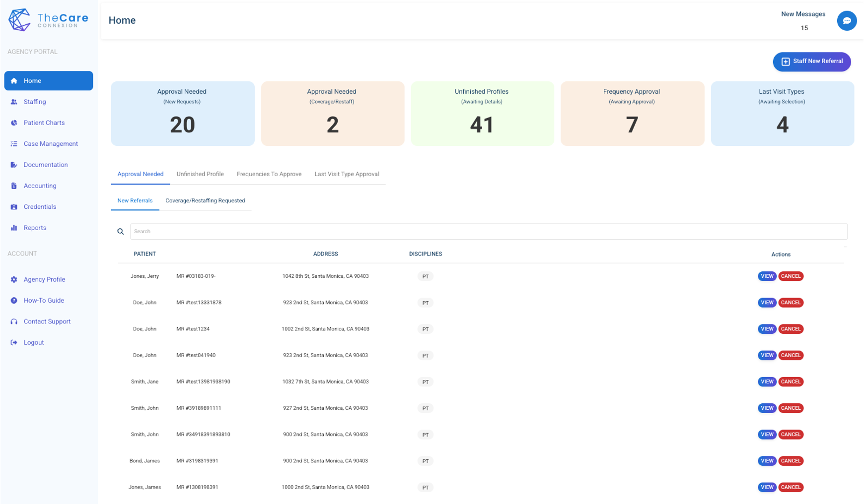Click the Reports bar chart icon

[14, 228]
